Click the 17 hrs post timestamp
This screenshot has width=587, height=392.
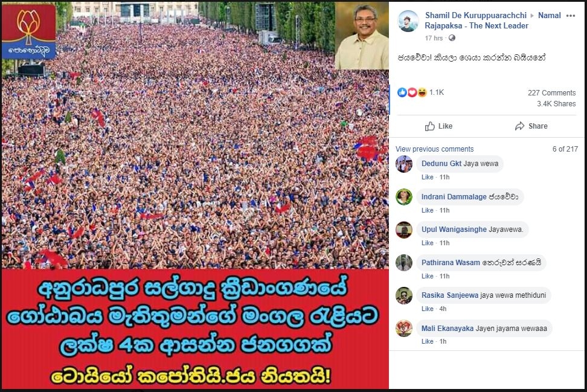click(434, 38)
